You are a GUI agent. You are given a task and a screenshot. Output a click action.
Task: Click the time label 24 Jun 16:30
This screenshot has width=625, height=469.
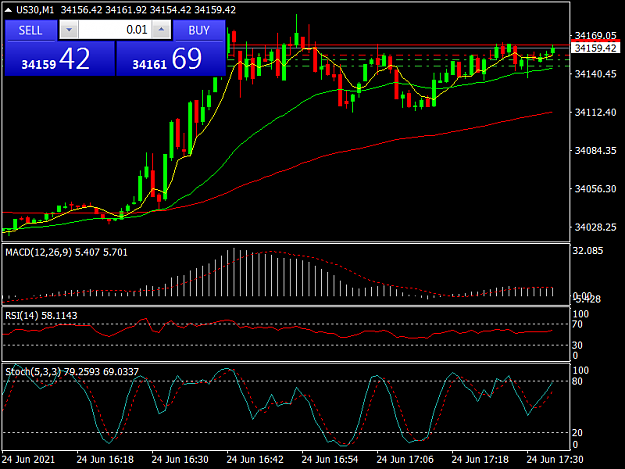(180, 459)
